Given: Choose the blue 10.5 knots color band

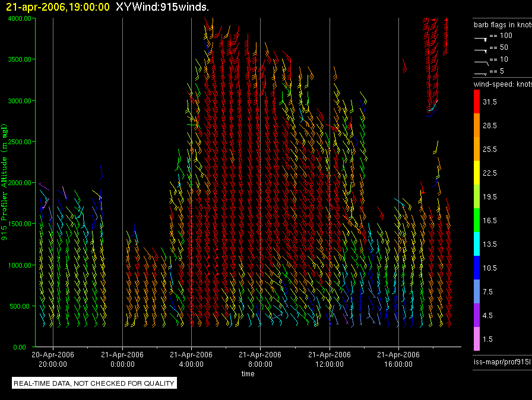Looking at the screenshot, I should coord(476,268).
